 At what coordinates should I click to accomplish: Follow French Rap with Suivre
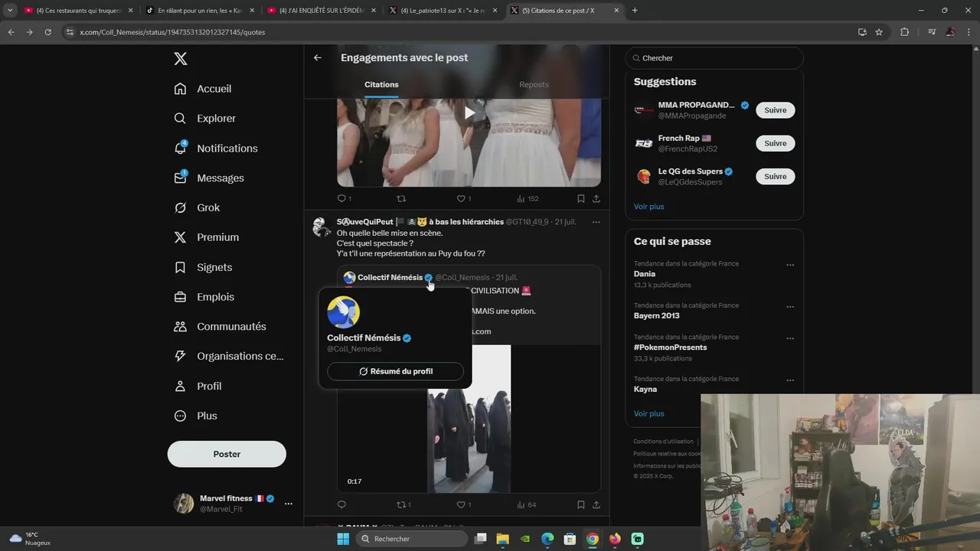tap(775, 143)
